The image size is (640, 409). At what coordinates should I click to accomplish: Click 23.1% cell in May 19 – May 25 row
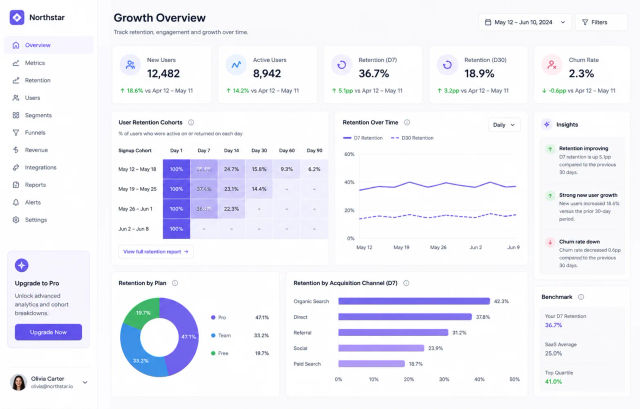coord(231,189)
